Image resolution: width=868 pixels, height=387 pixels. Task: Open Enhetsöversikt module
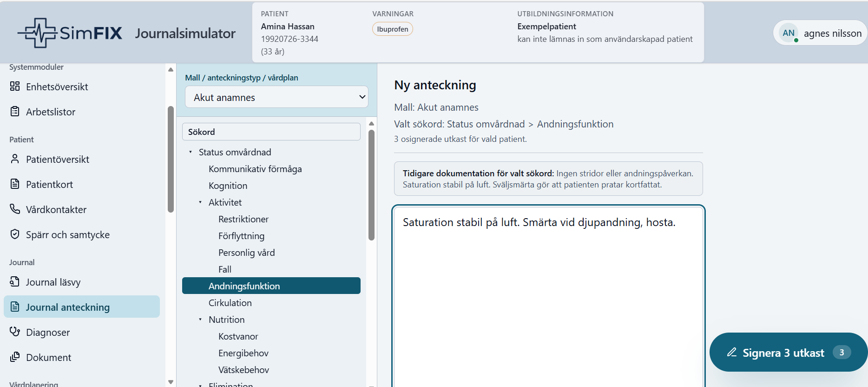(82, 87)
